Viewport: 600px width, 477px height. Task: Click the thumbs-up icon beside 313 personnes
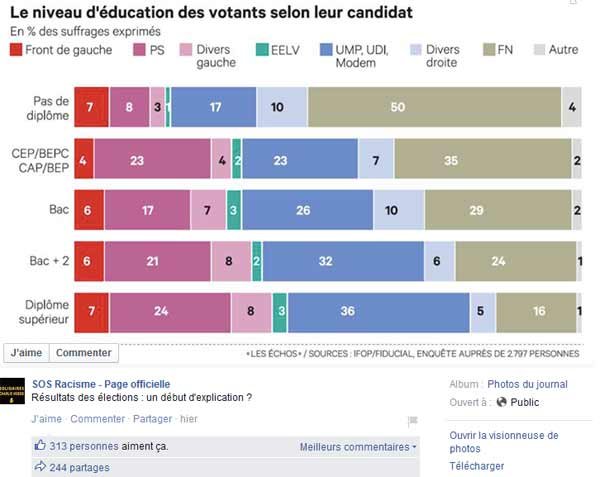point(40,445)
